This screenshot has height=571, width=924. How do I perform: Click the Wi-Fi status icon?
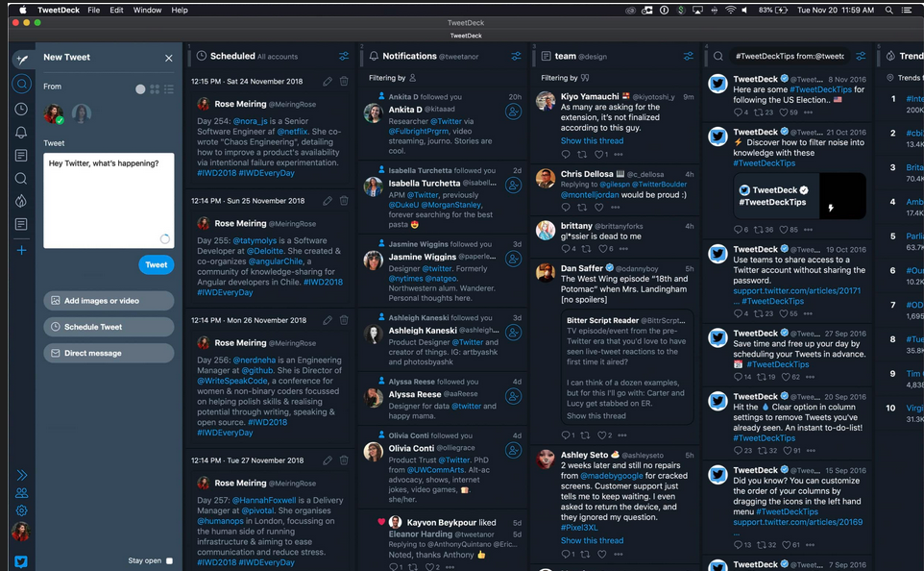click(730, 10)
